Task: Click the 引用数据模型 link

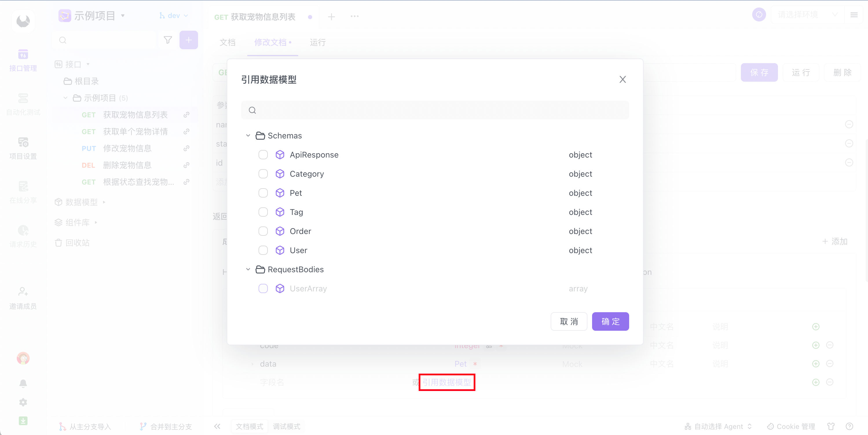Action: click(x=447, y=383)
